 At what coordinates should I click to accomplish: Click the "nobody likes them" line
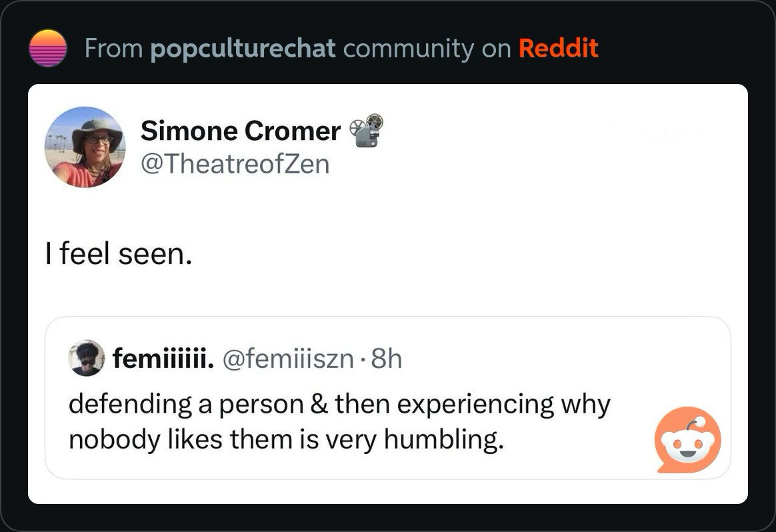click(x=181, y=439)
